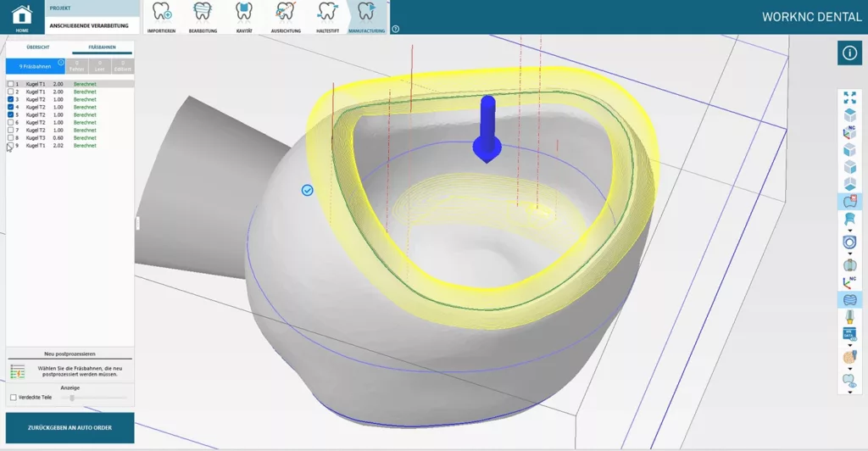Viewport: 868px width, 451px height.
Task: Click the left panel collapse handle
Action: [137, 223]
